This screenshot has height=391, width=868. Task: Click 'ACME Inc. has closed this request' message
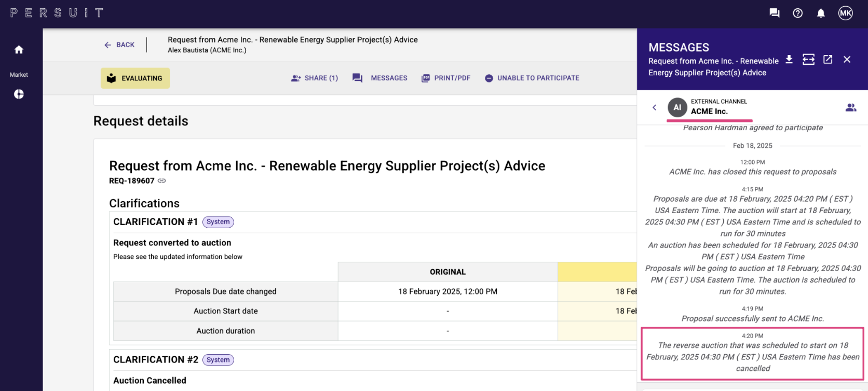coord(753,172)
